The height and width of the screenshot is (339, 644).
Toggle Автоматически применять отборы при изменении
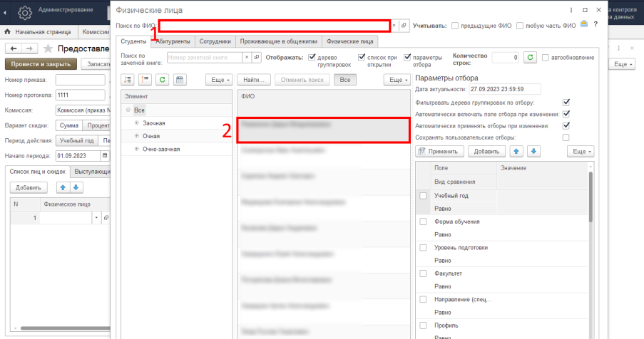tap(566, 125)
